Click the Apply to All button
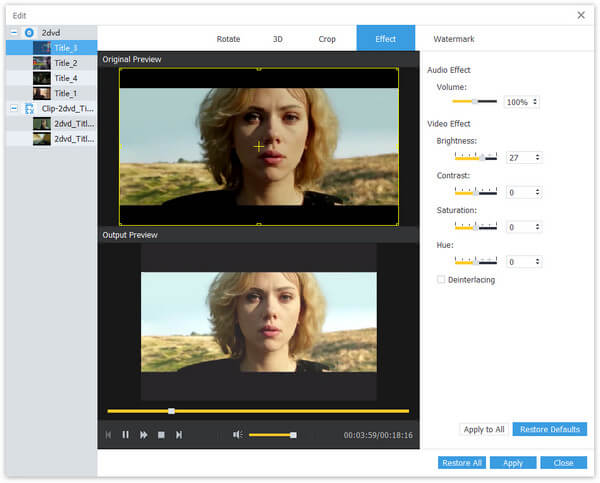The width and height of the screenshot is (600, 483). pos(483,429)
